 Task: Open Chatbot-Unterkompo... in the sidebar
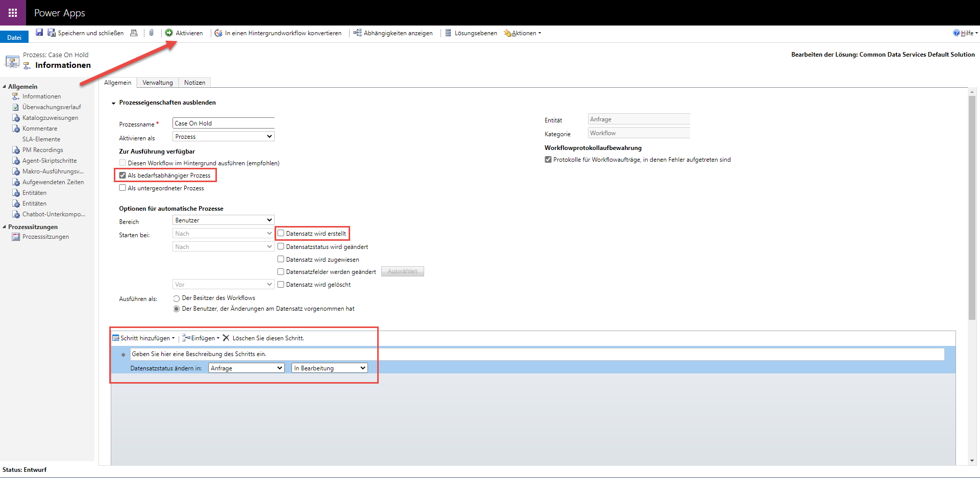54,214
